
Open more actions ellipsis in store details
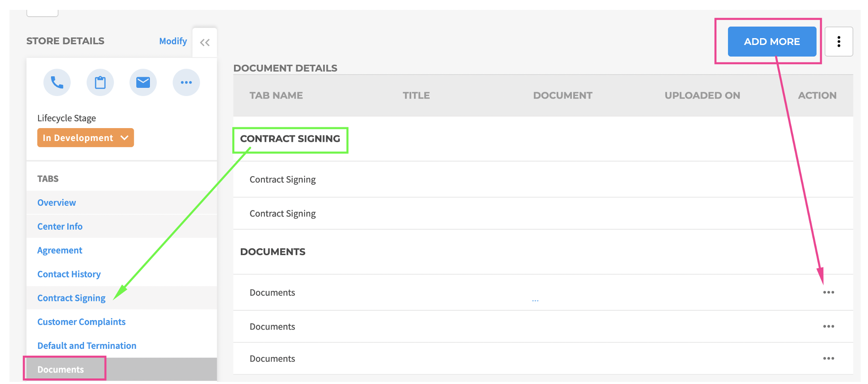(186, 82)
